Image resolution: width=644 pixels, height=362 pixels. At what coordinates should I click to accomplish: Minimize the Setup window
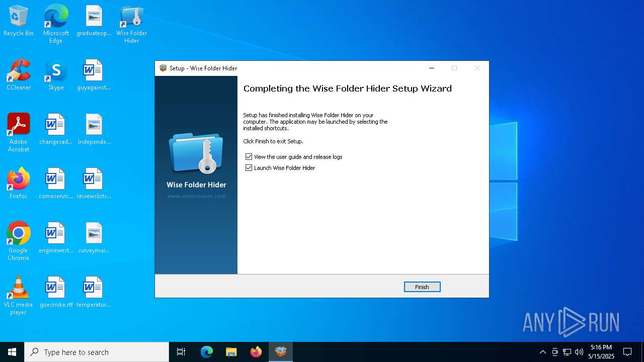[x=431, y=68]
